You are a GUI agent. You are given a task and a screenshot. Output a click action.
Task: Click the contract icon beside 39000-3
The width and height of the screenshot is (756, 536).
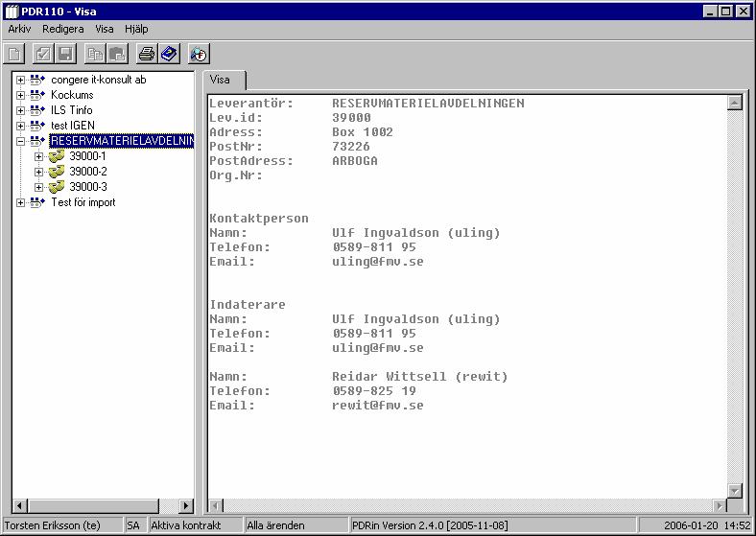(x=57, y=187)
